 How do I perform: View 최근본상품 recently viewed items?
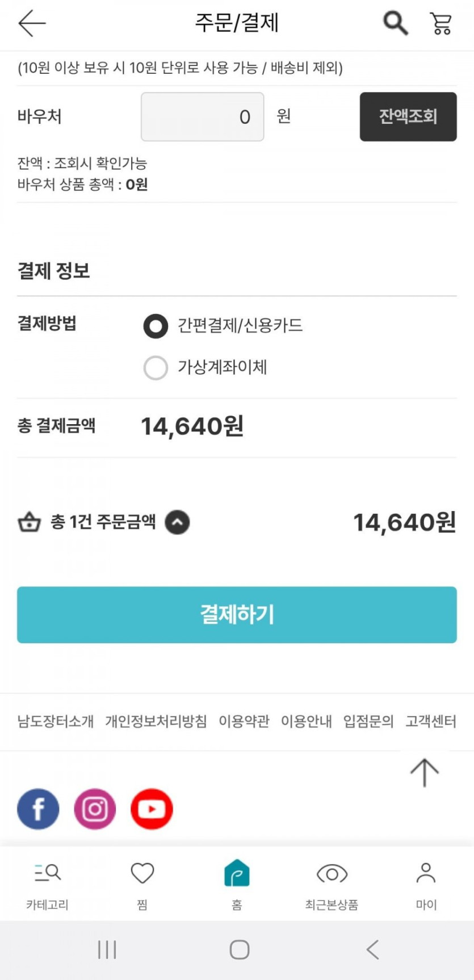click(x=332, y=883)
